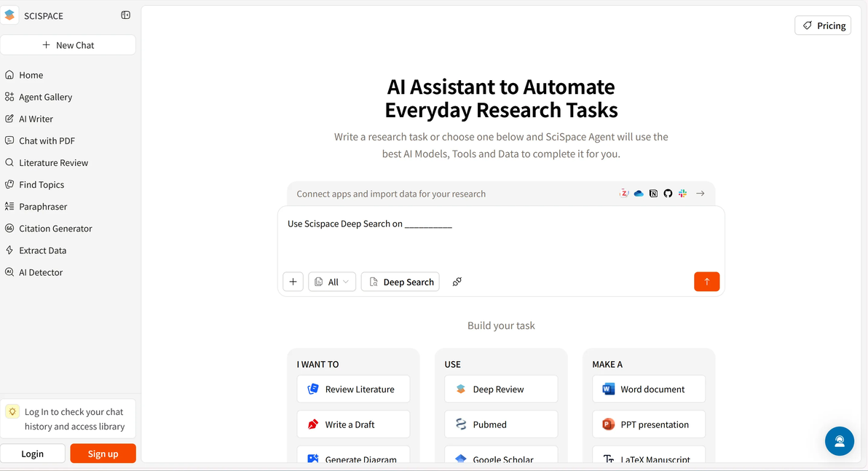This screenshot has height=471, width=868.
Task: Select Review Literature task
Action: (x=353, y=389)
